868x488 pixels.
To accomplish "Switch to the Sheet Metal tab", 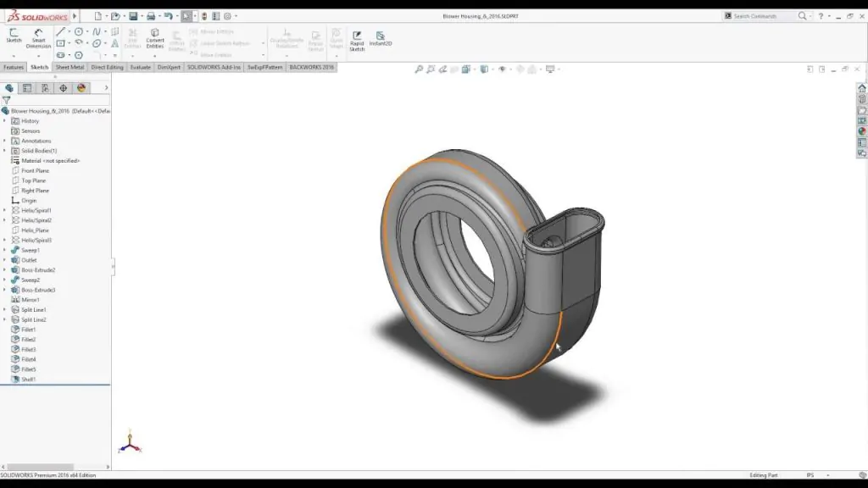I will click(70, 67).
